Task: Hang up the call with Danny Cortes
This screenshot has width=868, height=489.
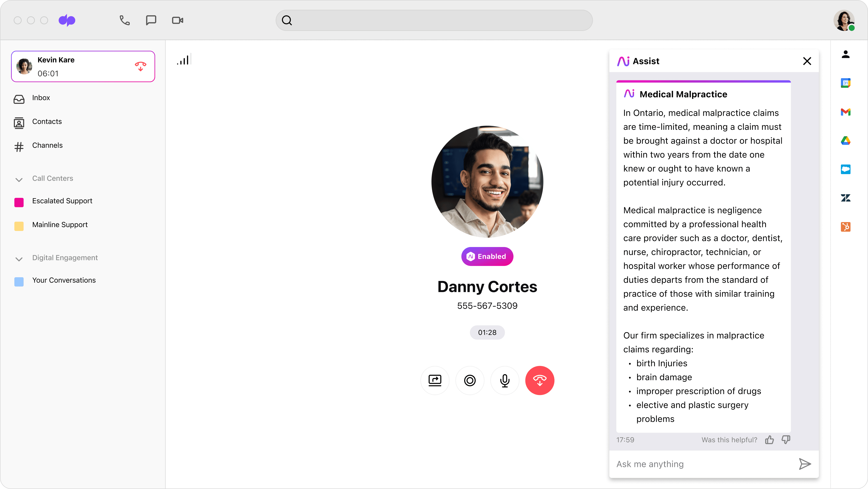Action: coord(539,381)
